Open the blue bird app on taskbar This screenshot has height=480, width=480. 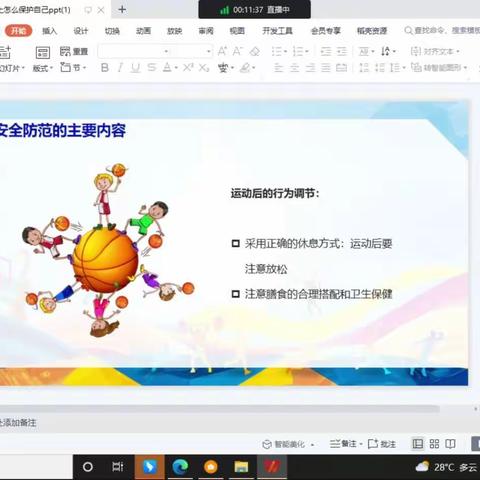click(x=150, y=467)
